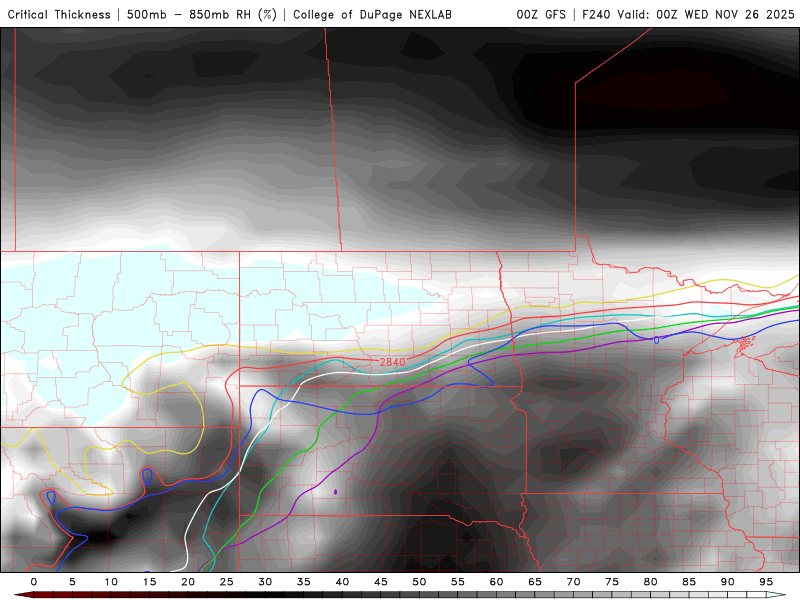Select the '00Z GFS' model run label
The height and width of the screenshot is (600, 800).
click(541, 15)
